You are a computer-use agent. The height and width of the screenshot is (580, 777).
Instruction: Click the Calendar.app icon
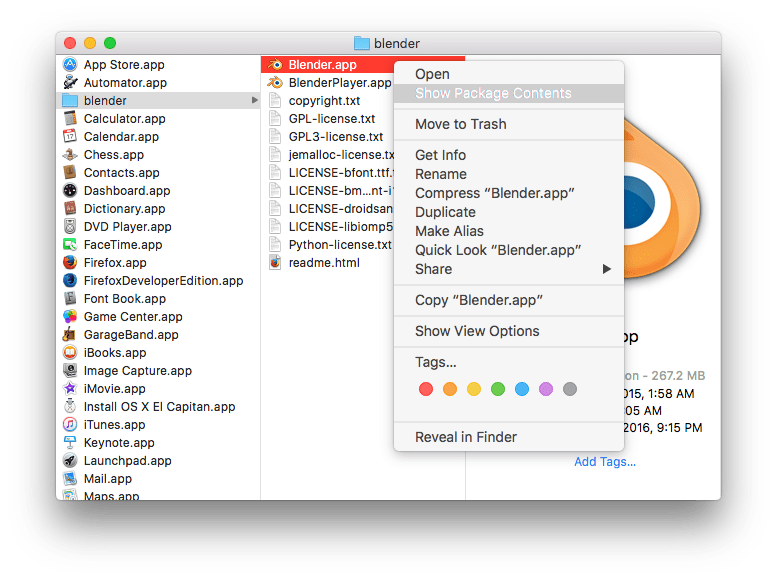[x=70, y=136]
